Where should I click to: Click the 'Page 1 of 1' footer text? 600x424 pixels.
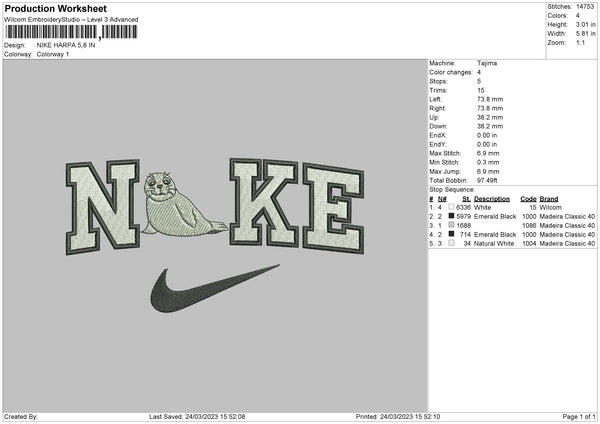click(x=579, y=416)
